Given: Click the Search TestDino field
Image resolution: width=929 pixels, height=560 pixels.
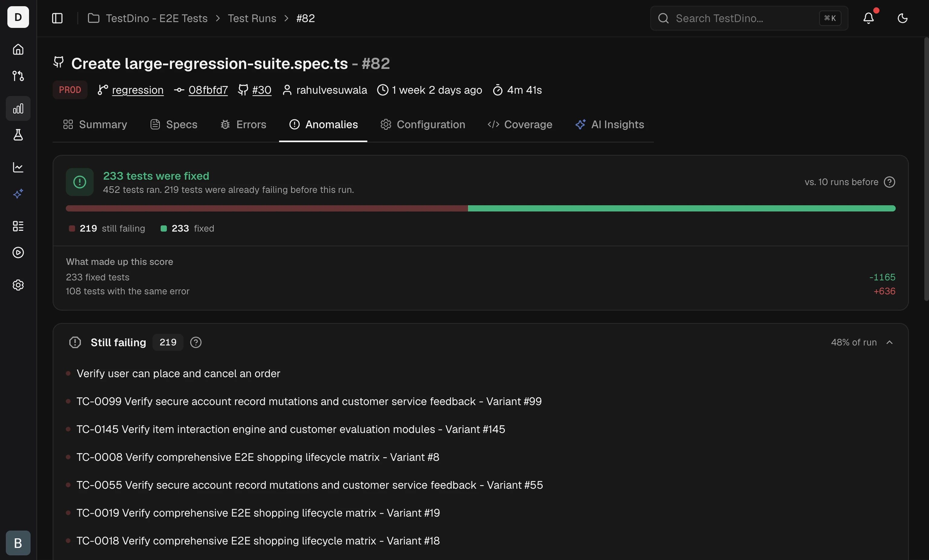Looking at the screenshot, I should [749, 18].
